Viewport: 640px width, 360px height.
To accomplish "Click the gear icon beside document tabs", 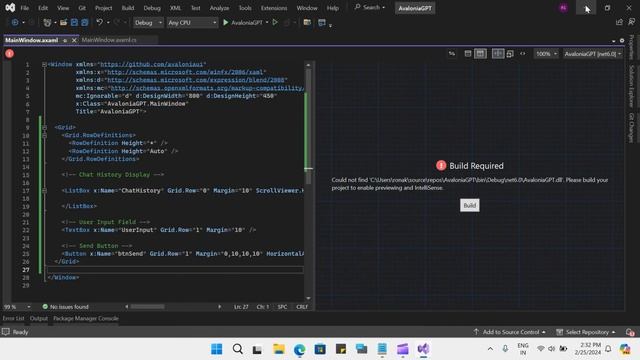I will coord(622,40).
